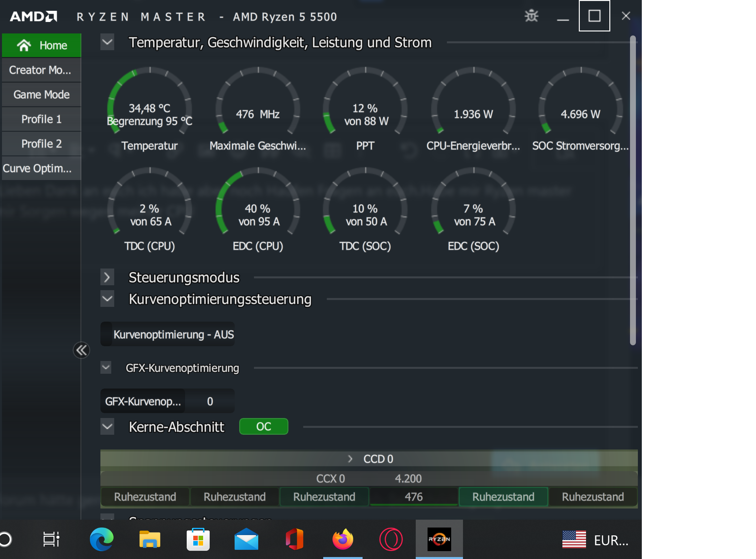Open Microsoft Edge from taskbar
756x559 pixels.
(x=102, y=539)
